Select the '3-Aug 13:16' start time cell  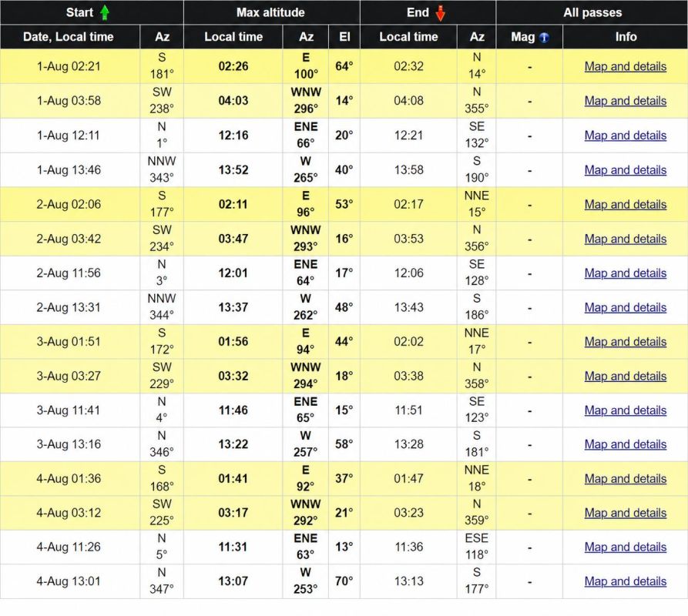click(69, 444)
